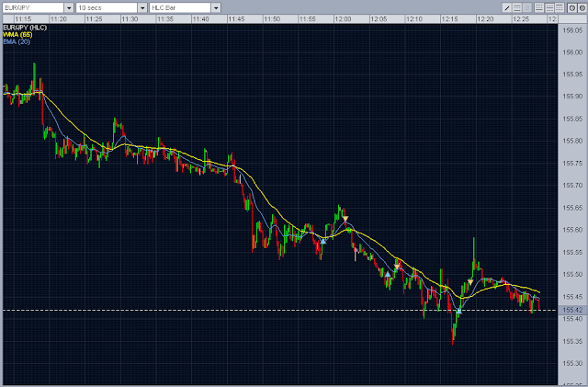
Task: Click the 155.55 price axis label
Action: (x=572, y=252)
